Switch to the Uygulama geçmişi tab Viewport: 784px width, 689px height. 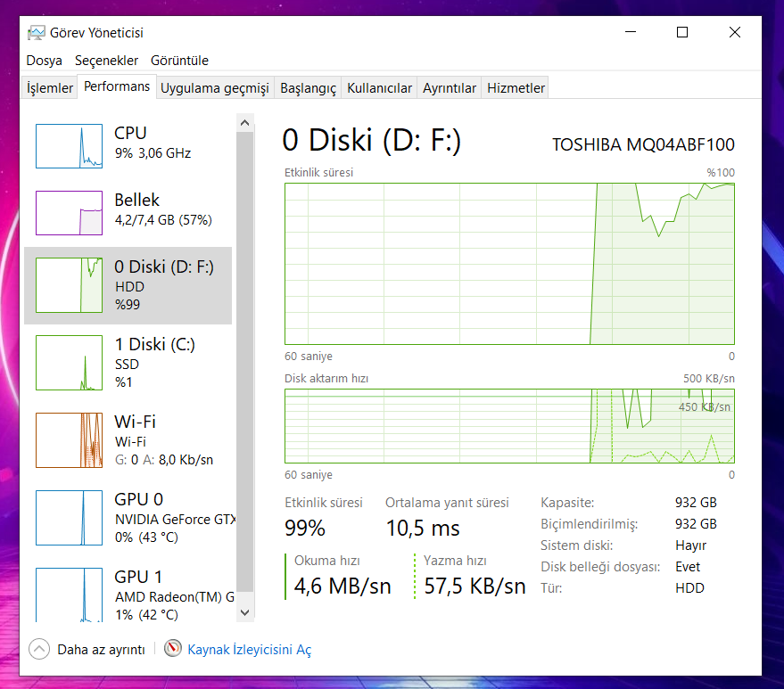click(214, 88)
